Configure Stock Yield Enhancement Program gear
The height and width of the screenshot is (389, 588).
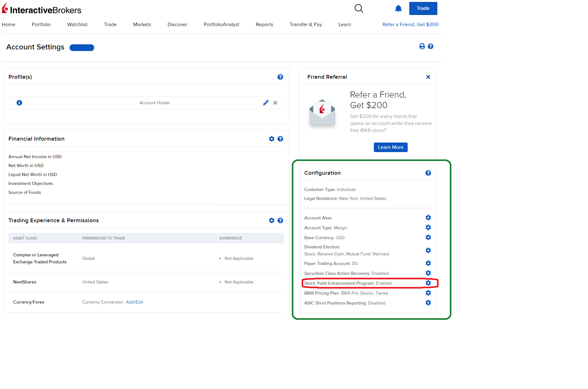pos(428,283)
